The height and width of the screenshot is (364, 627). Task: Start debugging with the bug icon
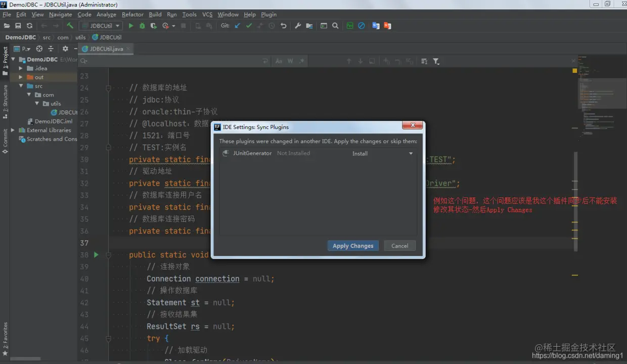pos(142,26)
